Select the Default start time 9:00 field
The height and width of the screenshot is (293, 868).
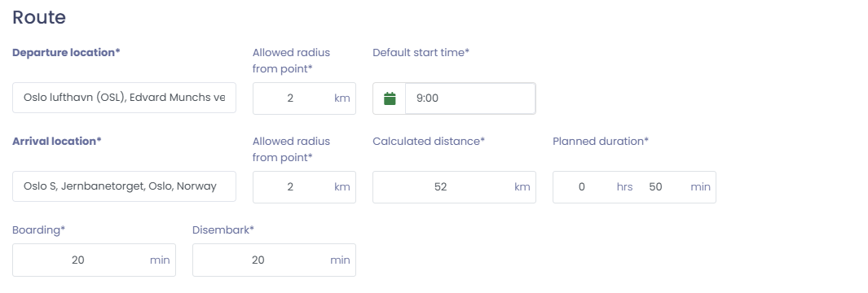pyautogui.click(x=470, y=98)
